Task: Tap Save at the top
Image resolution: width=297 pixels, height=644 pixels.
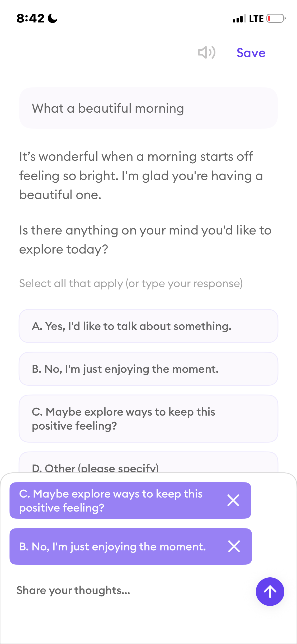Action: click(x=251, y=53)
